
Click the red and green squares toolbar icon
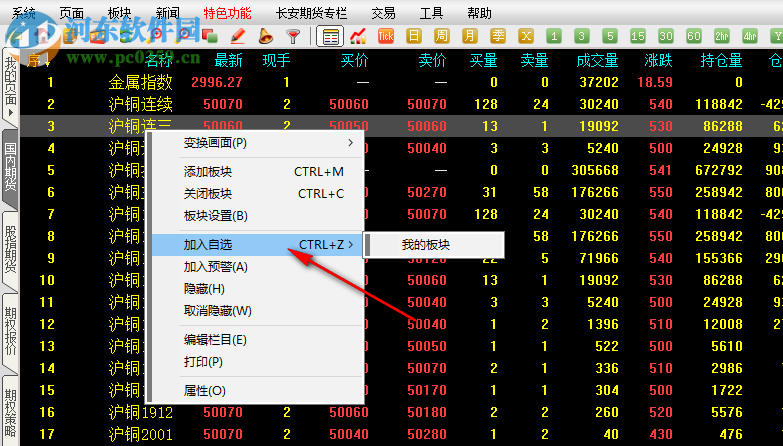(210, 36)
